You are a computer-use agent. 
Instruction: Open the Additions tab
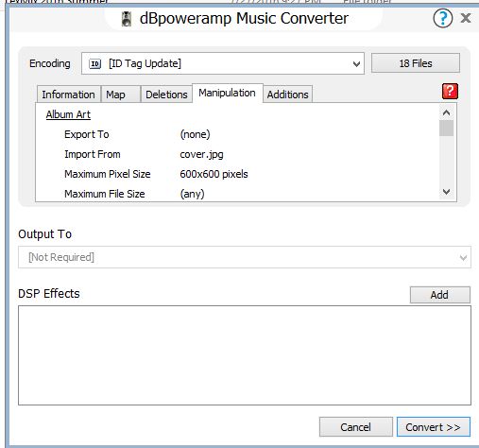[287, 95]
